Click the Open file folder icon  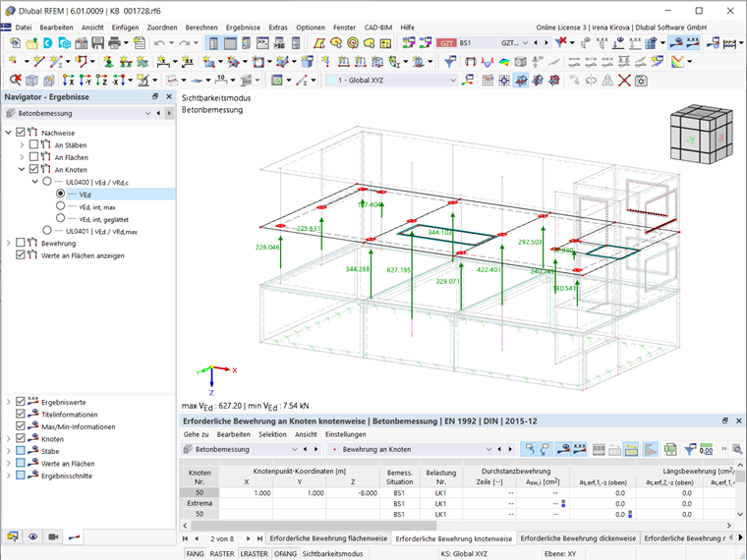pyautogui.click(x=31, y=43)
